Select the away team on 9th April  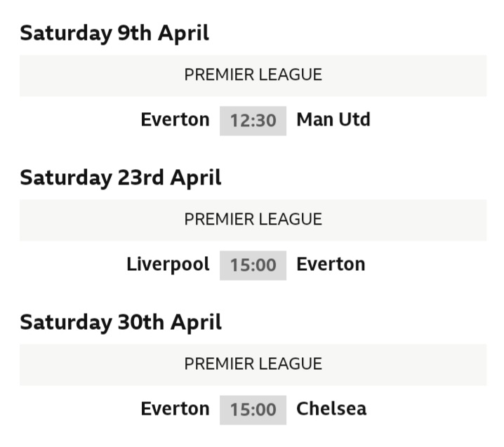(333, 120)
